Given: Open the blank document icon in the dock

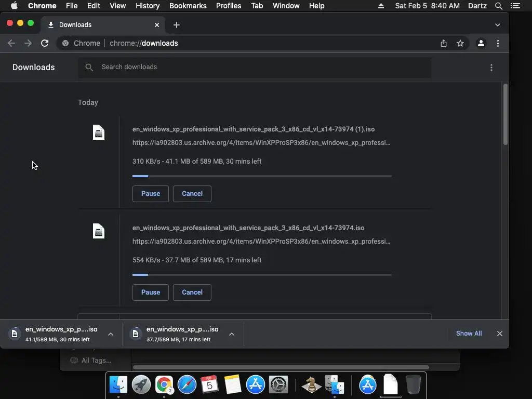Looking at the screenshot, I should pyautogui.click(x=391, y=385).
